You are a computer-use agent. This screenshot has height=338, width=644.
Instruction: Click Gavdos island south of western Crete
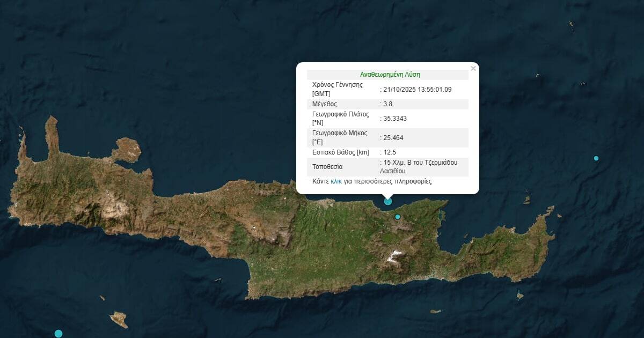click(119, 319)
